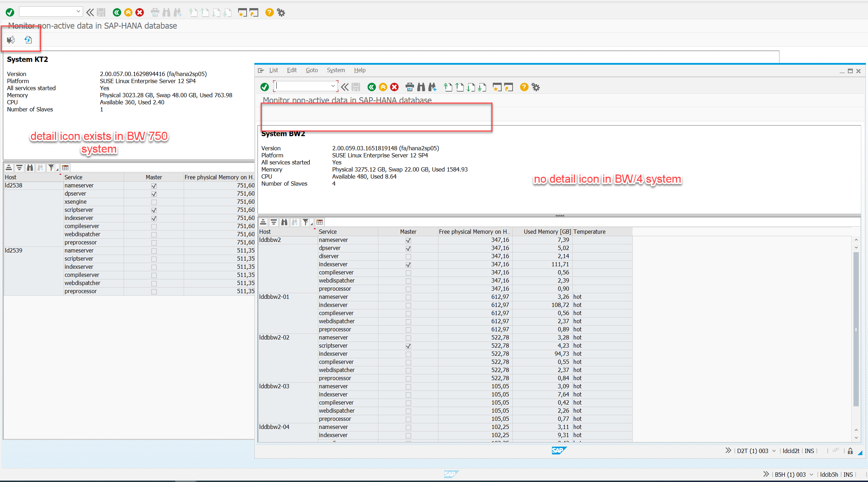Image resolution: width=868 pixels, height=482 pixels.
Task: Open Customize layout gear in BW2 window
Action: (536, 87)
